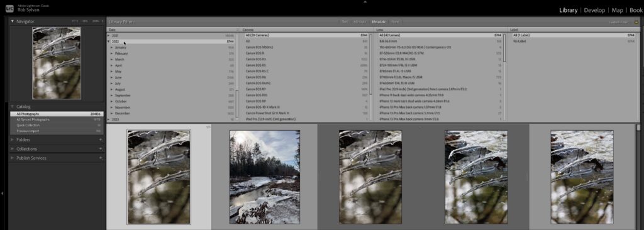644x230 pixels.
Task: Select the snowy creek landscape thumbnail
Action: pyautogui.click(x=265, y=177)
